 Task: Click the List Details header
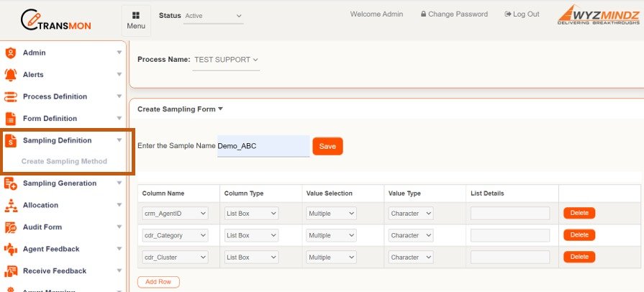(487, 193)
